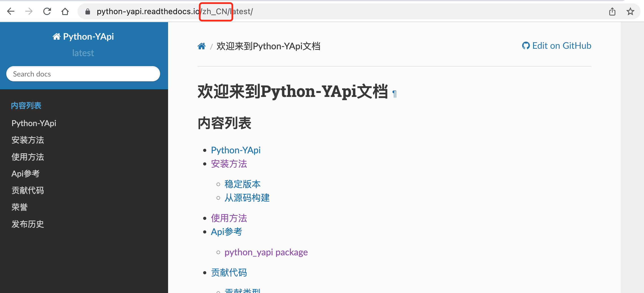The height and width of the screenshot is (293, 644).
Task: Click the pilcrow permalink beside the heading
Action: pyautogui.click(x=394, y=94)
